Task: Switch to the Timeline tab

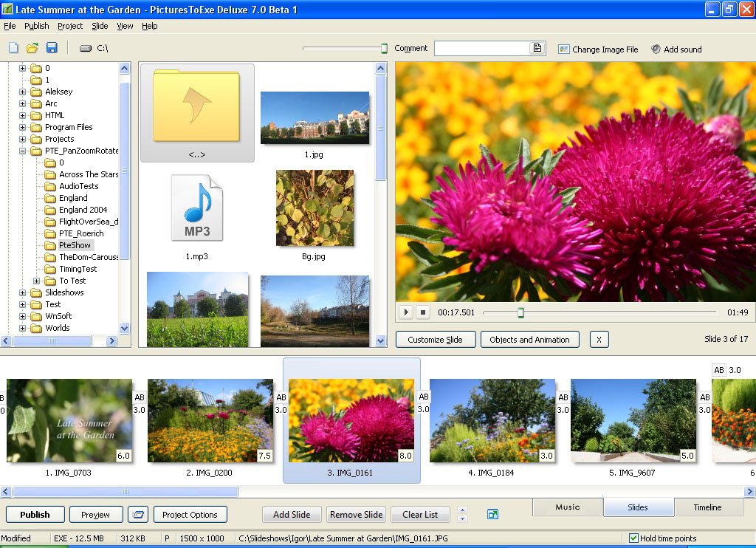Action: point(707,507)
